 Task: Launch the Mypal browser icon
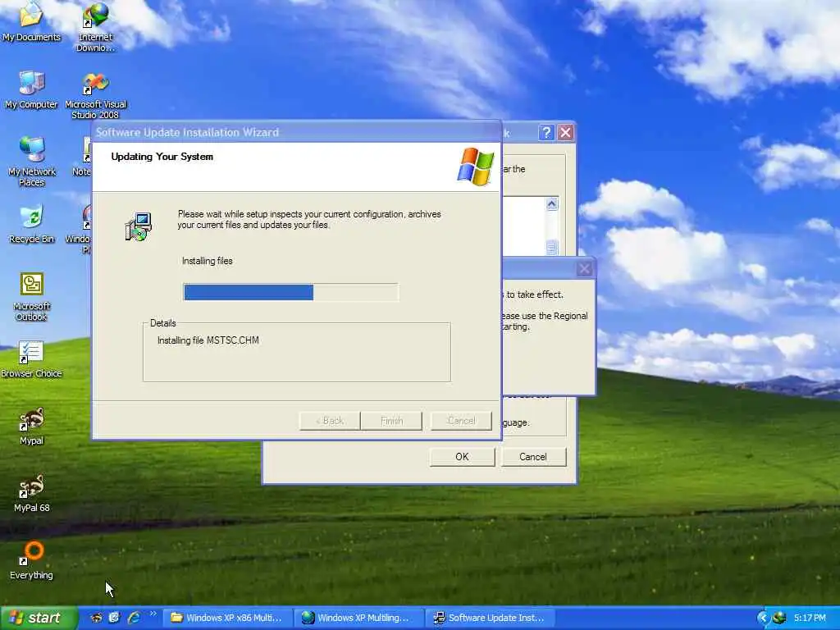[x=32, y=427]
